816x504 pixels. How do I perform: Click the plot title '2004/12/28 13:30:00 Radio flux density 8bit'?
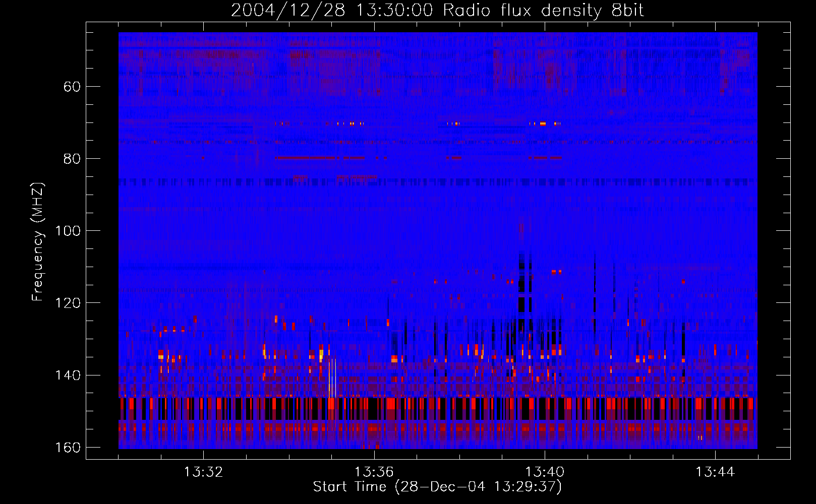tap(437, 11)
